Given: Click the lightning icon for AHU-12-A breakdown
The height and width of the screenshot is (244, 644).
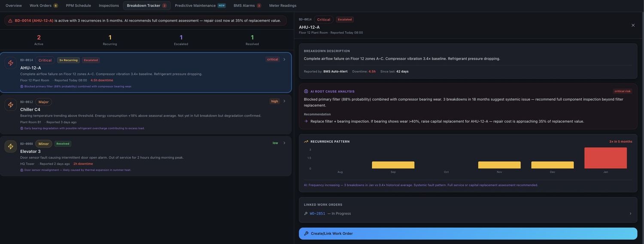Looking at the screenshot, I should [11, 63].
